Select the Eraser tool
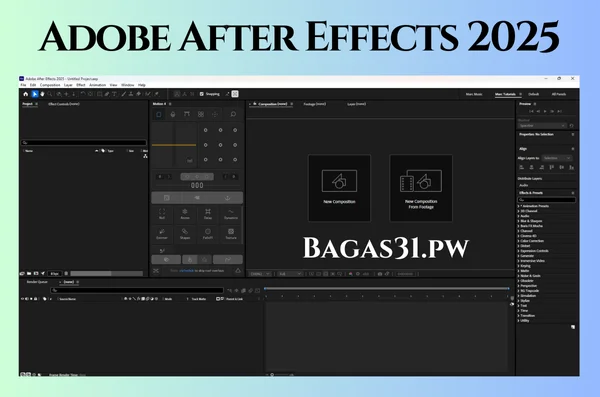Image resolution: width=600 pixels, height=397 pixels. coord(139,94)
